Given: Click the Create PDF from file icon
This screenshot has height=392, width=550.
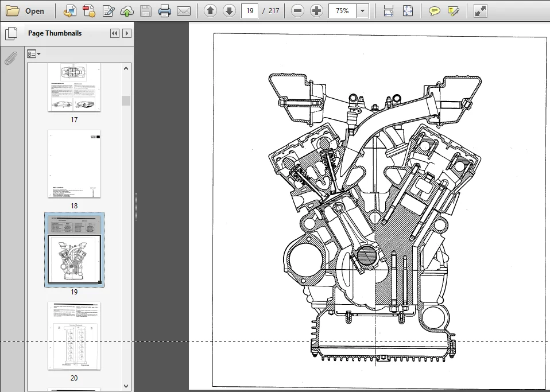Looking at the screenshot, I should (70, 11).
